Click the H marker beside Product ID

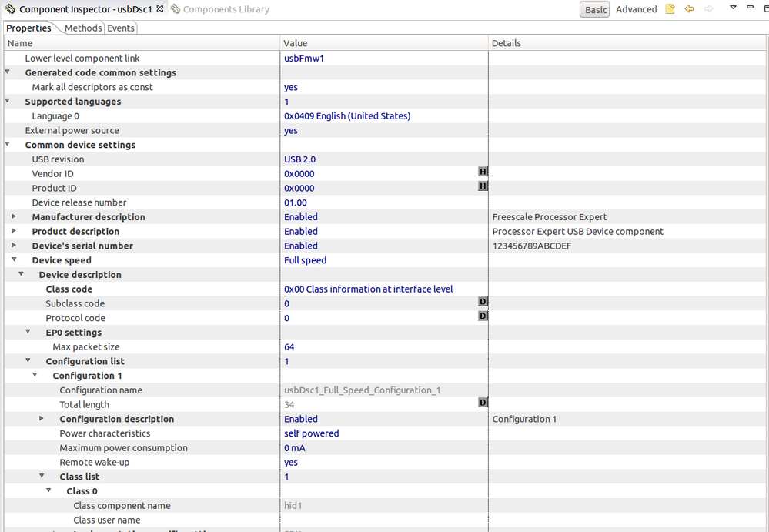pos(483,187)
